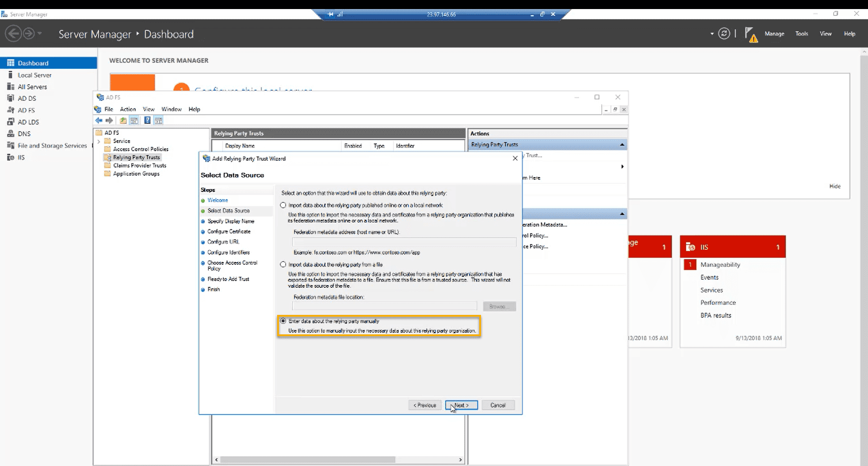Select IIS in the Server Manager sidebar

[21, 157]
